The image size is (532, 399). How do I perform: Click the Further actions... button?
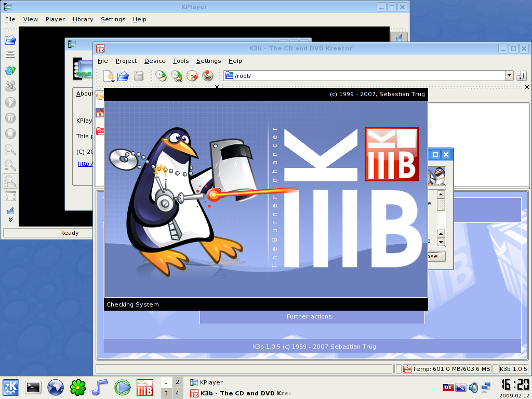click(x=312, y=316)
